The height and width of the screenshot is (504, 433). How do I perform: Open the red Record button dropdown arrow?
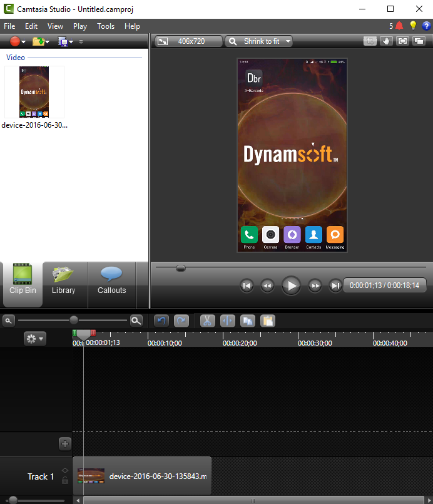point(23,42)
